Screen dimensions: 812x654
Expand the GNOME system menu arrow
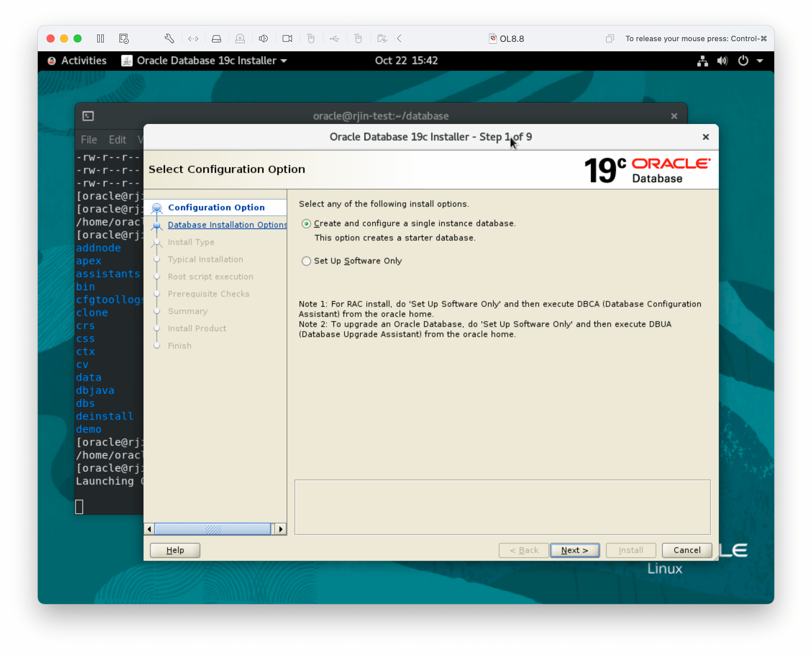tap(760, 61)
